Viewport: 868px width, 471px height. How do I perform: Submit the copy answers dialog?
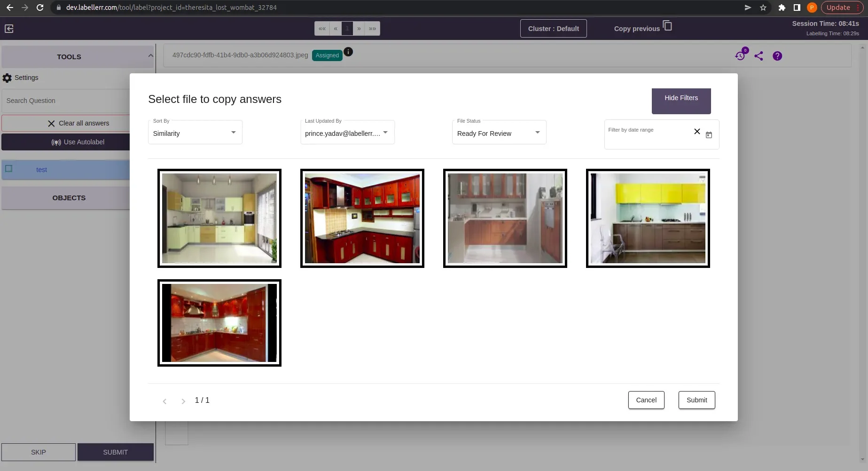click(696, 400)
